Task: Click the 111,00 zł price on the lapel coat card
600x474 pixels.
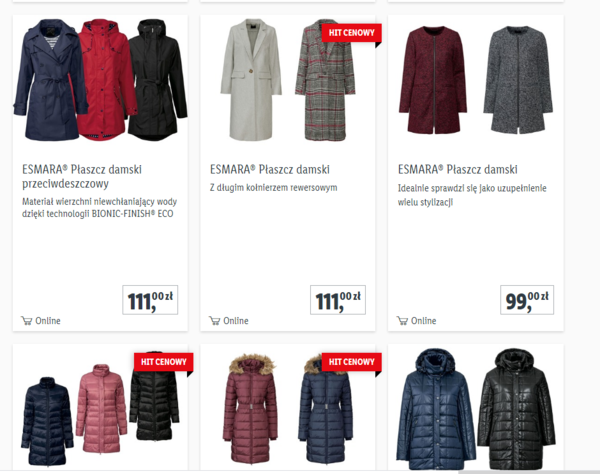Action: 338,300
